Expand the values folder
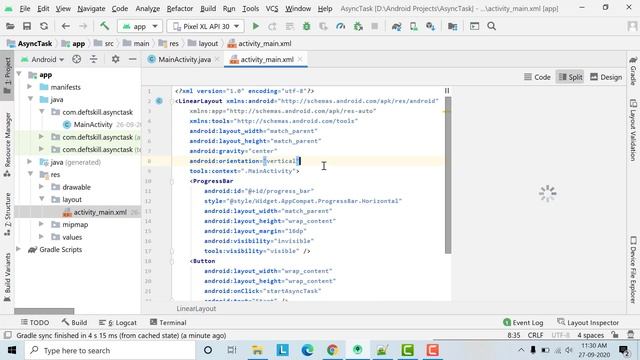Viewport: 640px width, 360px height. [x=41, y=237]
